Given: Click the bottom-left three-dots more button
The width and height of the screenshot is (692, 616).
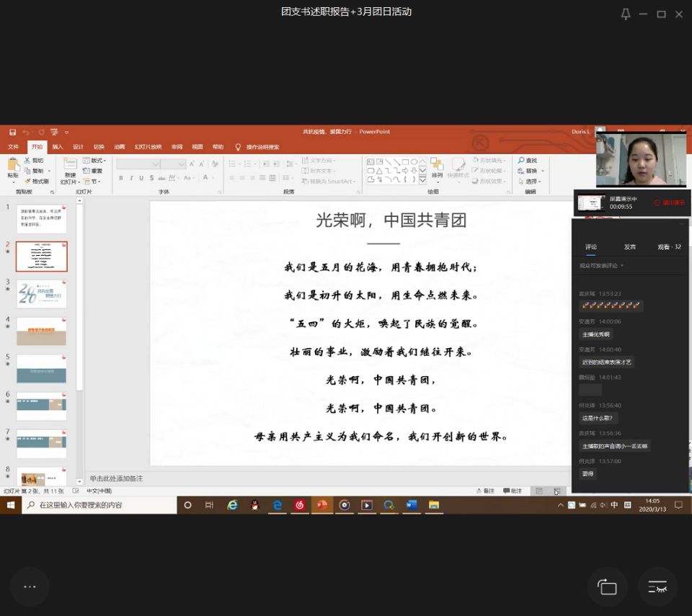Looking at the screenshot, I should 30,586.
